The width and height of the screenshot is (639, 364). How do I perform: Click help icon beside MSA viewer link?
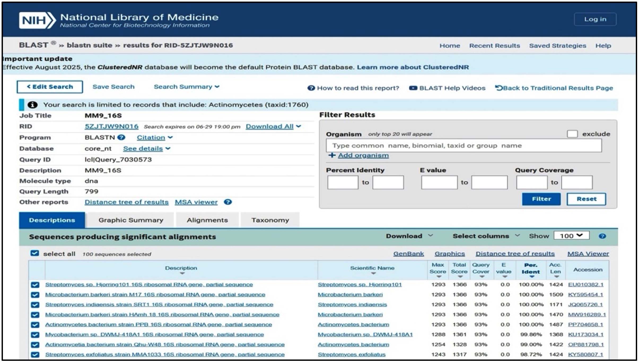click(228, 202)
